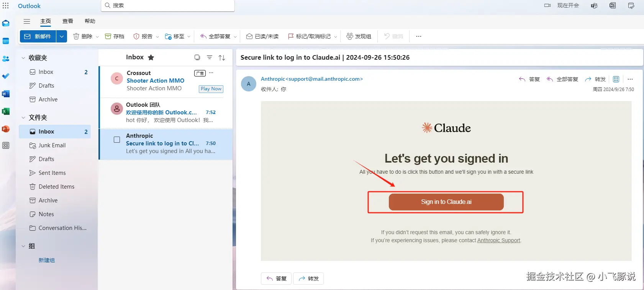Open Deleted Items folder
The height and width of the screenshot is (290, 644).
tap(55, 187)
